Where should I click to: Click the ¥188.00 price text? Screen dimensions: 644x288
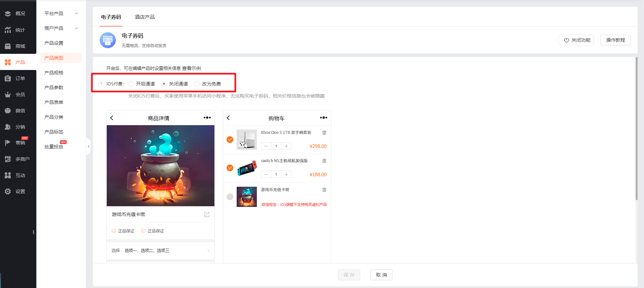(318, 175)
